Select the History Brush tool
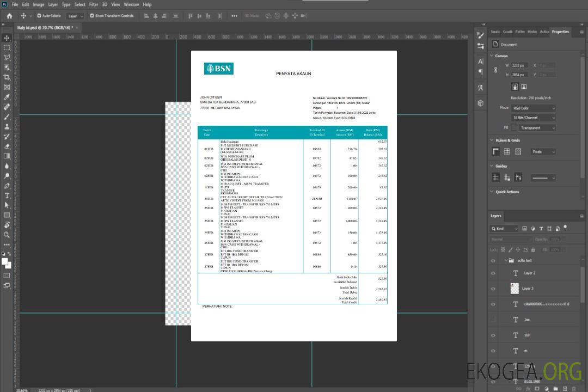 tap(7, 136)
